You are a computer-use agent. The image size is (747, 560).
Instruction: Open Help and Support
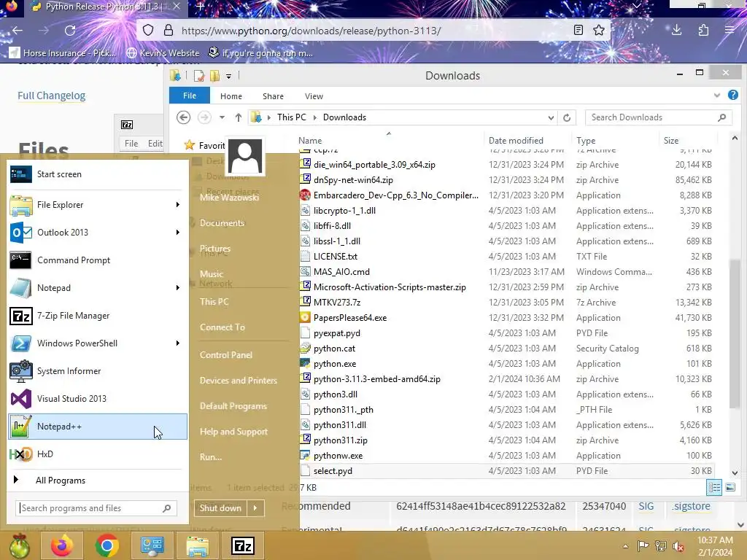pos(233,432)
